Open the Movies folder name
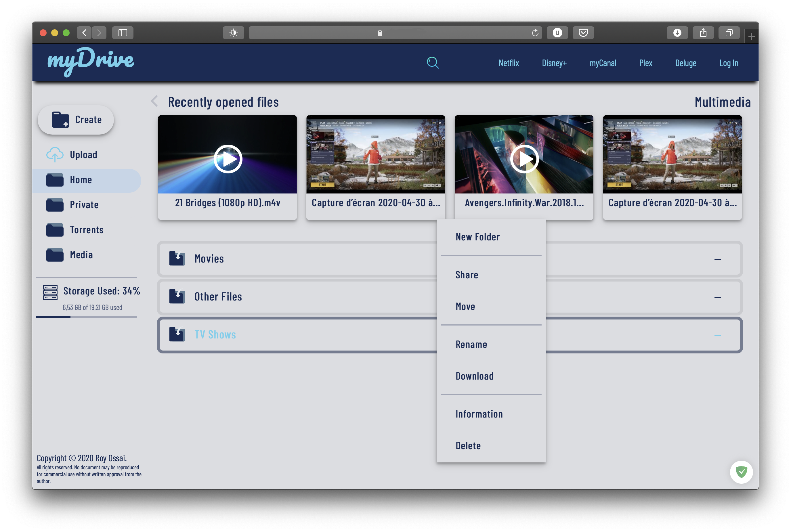This screenshot has height=532, width=791. coord(209,259)
